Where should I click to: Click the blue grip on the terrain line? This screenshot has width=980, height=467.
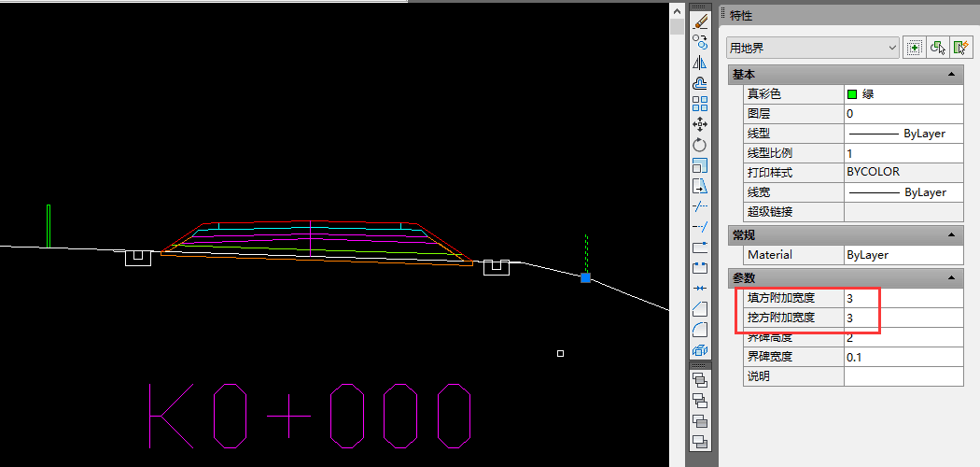pos(585,277)
